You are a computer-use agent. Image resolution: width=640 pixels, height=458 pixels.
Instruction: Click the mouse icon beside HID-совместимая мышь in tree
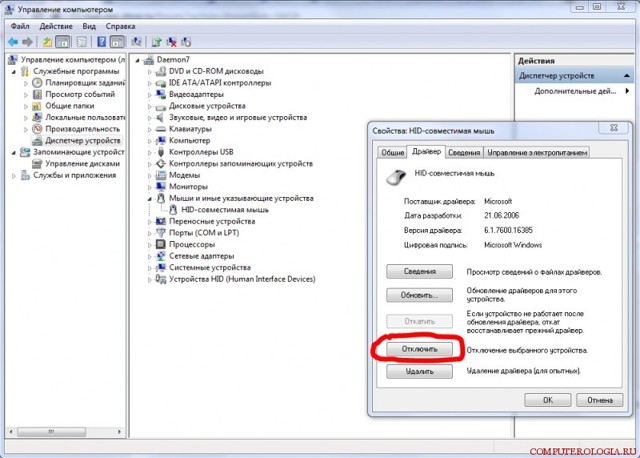tap(173, 210)
